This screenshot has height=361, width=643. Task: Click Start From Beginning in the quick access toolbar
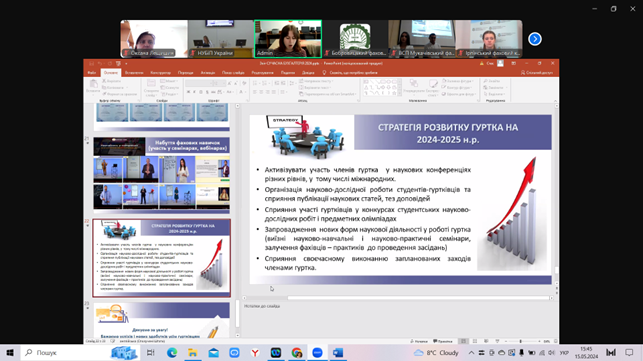click(x=118, y=64)
